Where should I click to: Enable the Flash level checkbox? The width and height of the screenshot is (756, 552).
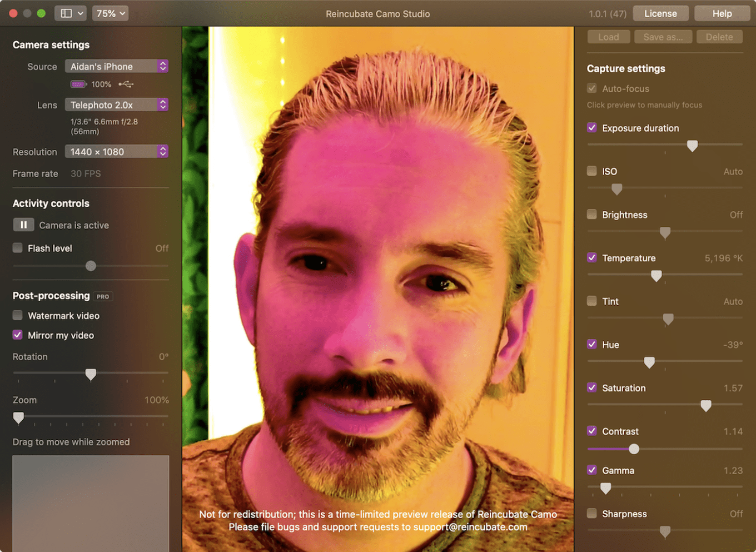(18, 248)
